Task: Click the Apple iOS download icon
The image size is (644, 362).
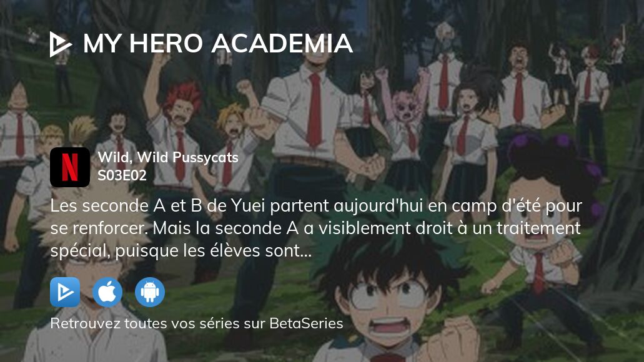Action: click(107, 292)
